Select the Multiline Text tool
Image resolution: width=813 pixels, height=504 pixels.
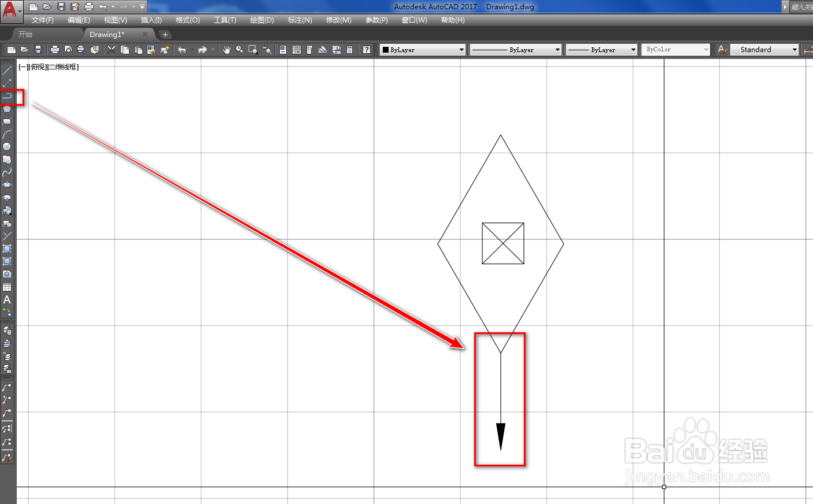click(x=7, y=299)
